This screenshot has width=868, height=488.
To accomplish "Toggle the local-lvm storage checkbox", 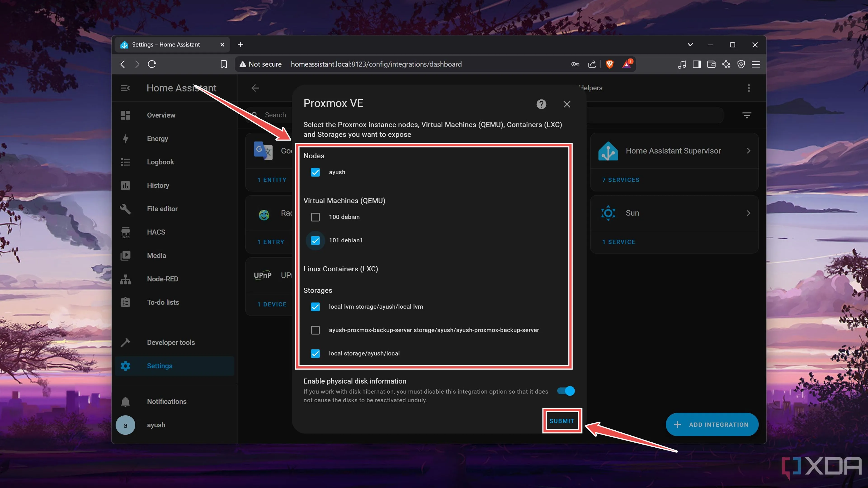I will 315,307.
